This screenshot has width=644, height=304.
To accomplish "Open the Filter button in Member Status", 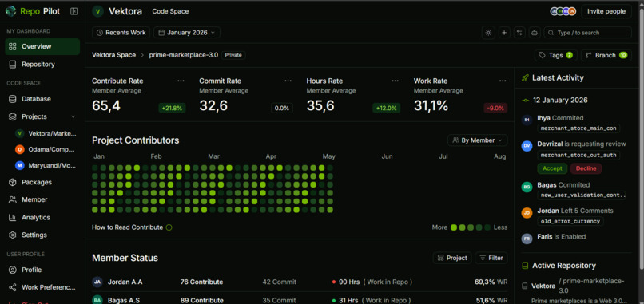I will [x=491, y=258].
